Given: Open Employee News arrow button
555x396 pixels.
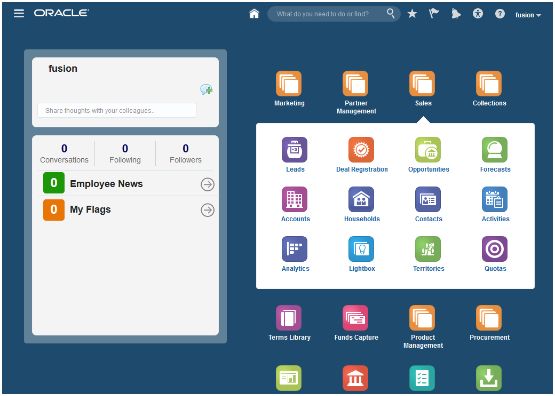Looking at the screenshot, I should (207, 184).
